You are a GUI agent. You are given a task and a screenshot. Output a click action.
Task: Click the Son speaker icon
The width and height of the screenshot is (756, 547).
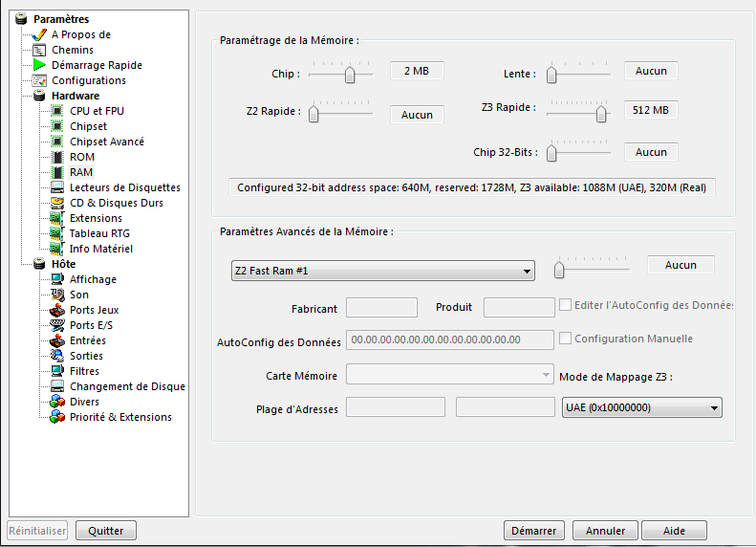(x=57, y=295)
